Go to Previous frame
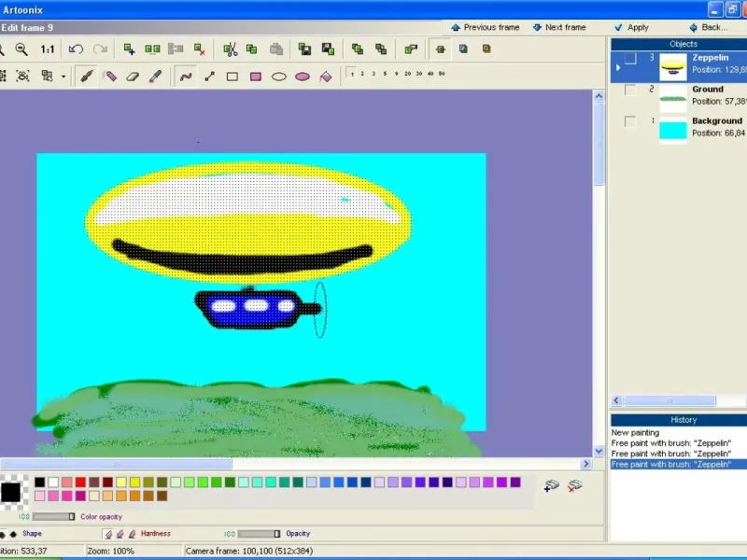 [x=486, y=28]
